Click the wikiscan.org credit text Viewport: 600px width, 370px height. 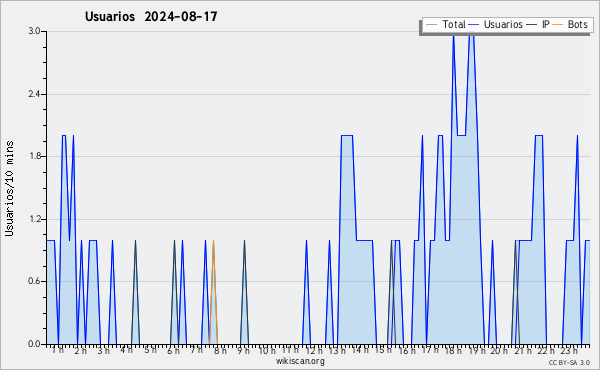[300, 361]
